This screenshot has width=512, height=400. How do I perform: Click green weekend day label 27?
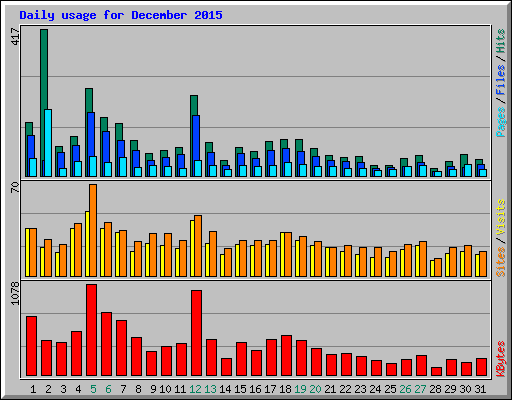[420, 389]
